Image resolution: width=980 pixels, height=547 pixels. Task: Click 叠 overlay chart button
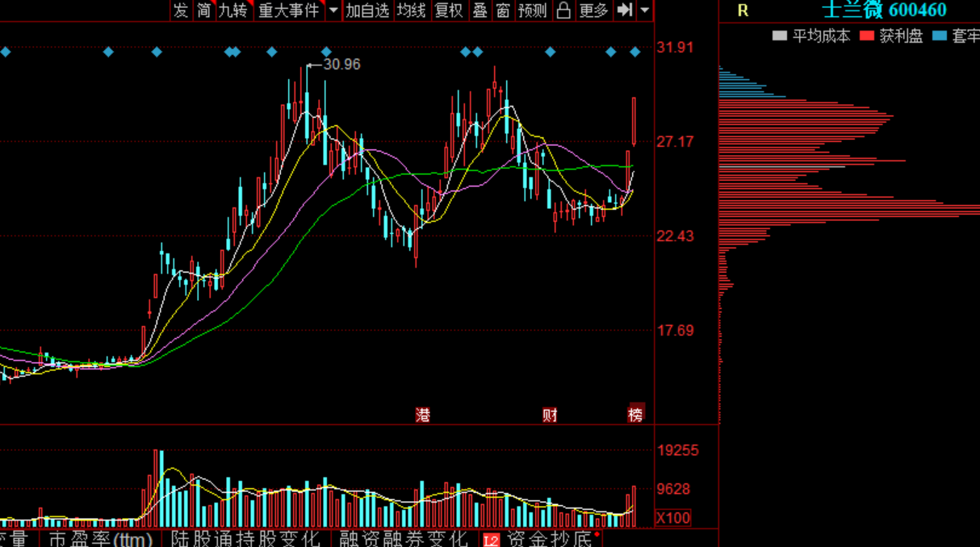coord(480,10)
